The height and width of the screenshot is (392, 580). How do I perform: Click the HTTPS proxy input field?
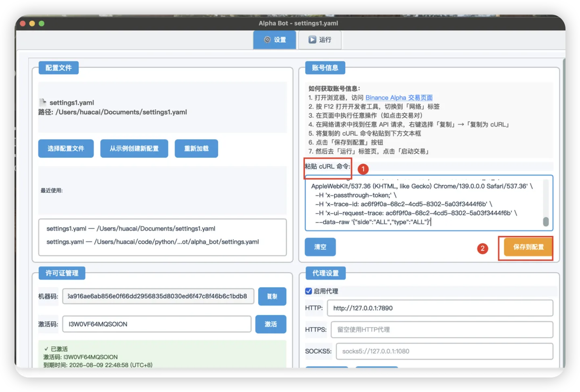(x=442, y=329)
